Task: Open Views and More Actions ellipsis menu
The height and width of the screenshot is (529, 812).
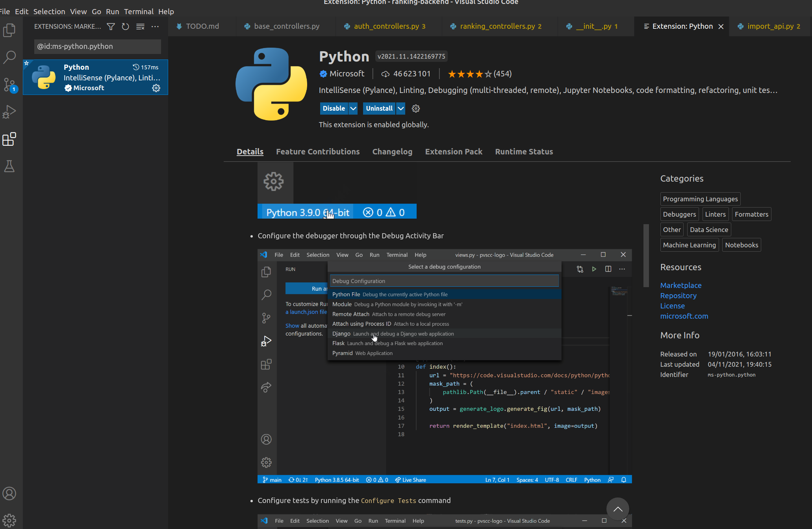Action: (x=155, y=26)
